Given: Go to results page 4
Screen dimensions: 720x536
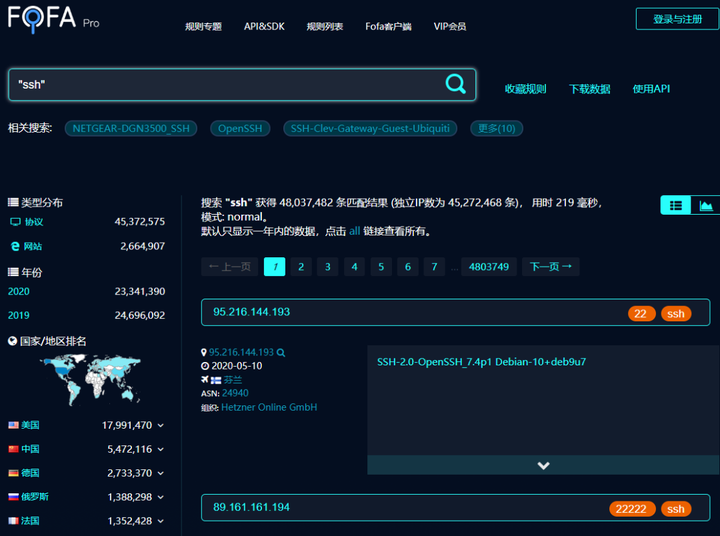Looking at the screenshot, I should 354,267.
